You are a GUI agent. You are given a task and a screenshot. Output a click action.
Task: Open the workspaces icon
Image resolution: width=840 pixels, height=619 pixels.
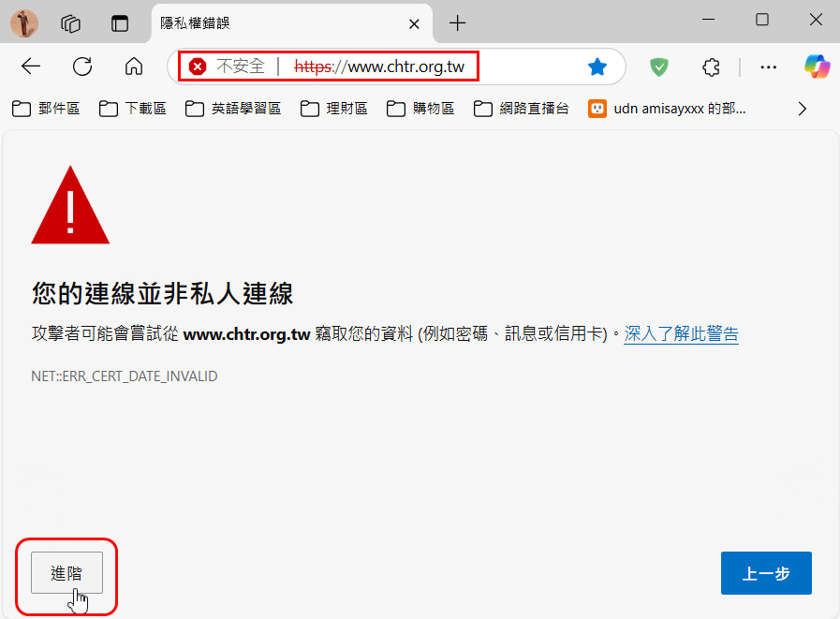pos(70,22)
